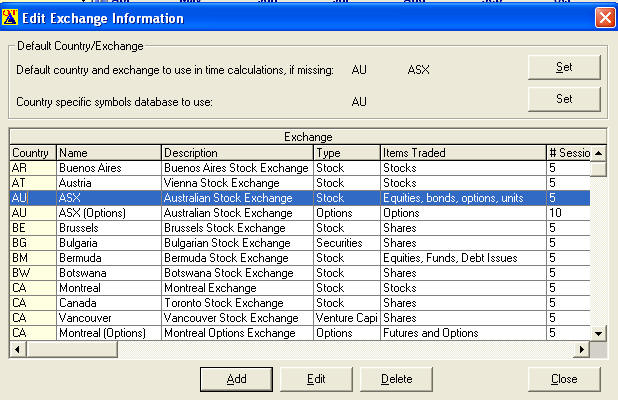Click the Add button
This screenshot has width=618, height=400.
236,379
